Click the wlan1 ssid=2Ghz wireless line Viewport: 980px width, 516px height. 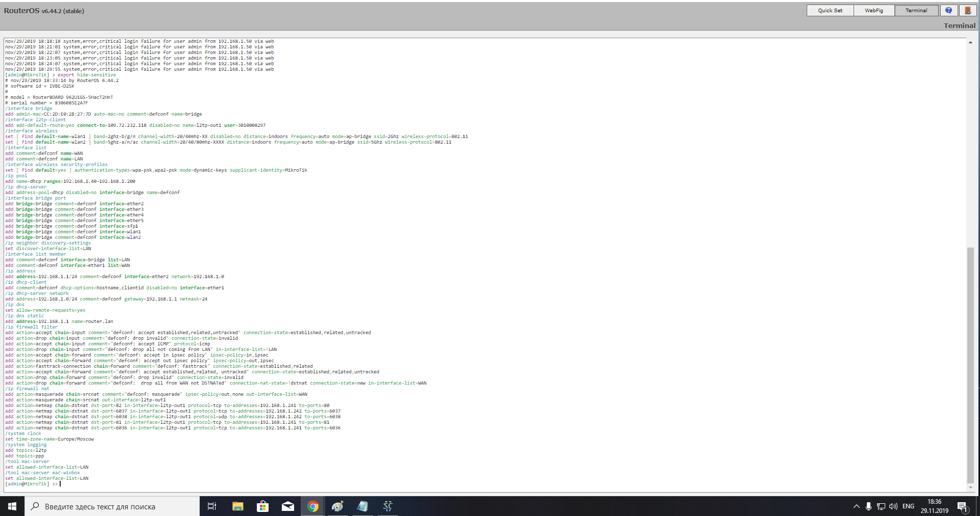coord(236,137)
